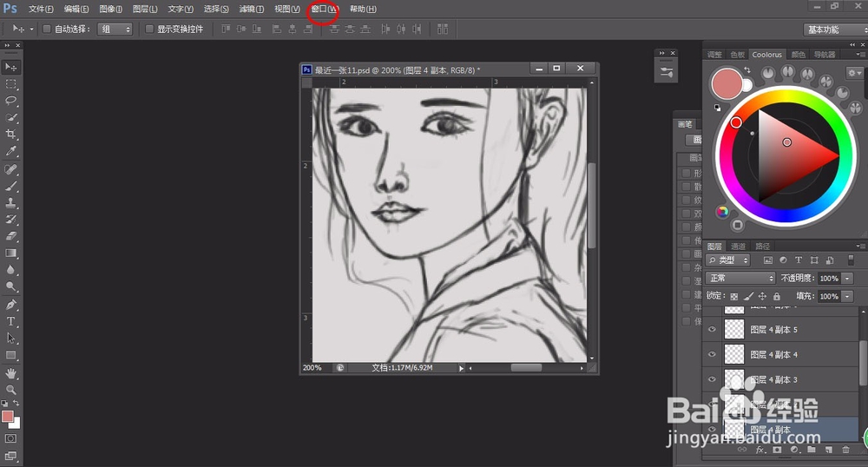This screenshot has width=868, height=467.
Task: Click the Coolorus foreground color swatch
Action: [727, 83]
